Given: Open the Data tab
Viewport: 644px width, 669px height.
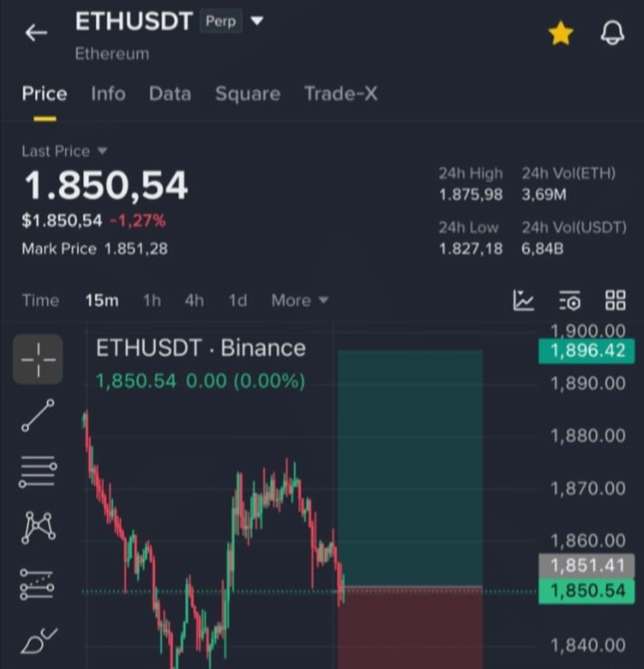Looking at the screenshot, I should [x=170, y=93].
